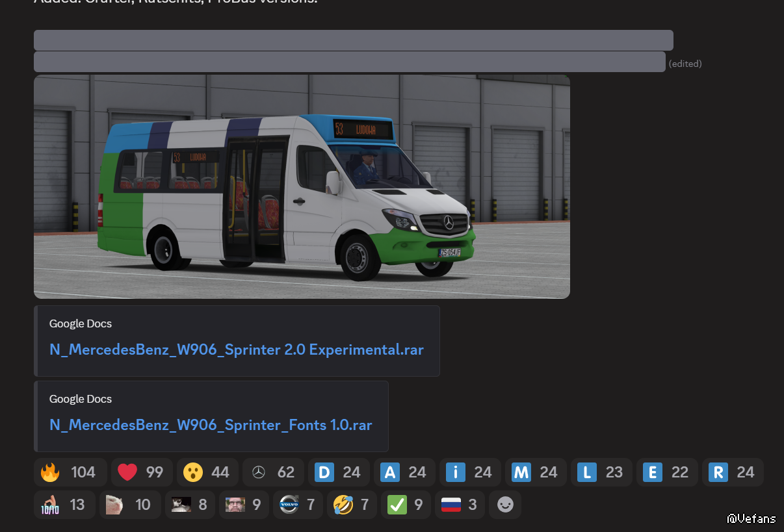
Task: Open the add reaction smiley button
Action: (x=505, y=505)
